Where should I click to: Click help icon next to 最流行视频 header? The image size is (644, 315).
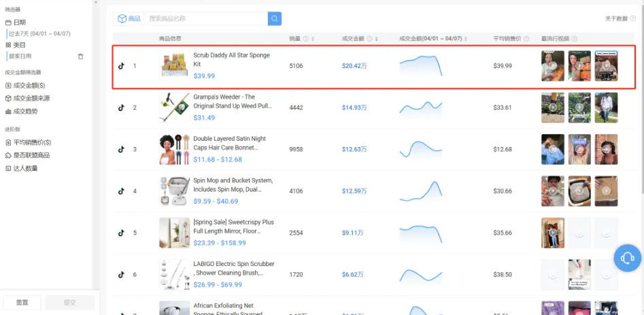pyautogui.click(x=575, y=39)
